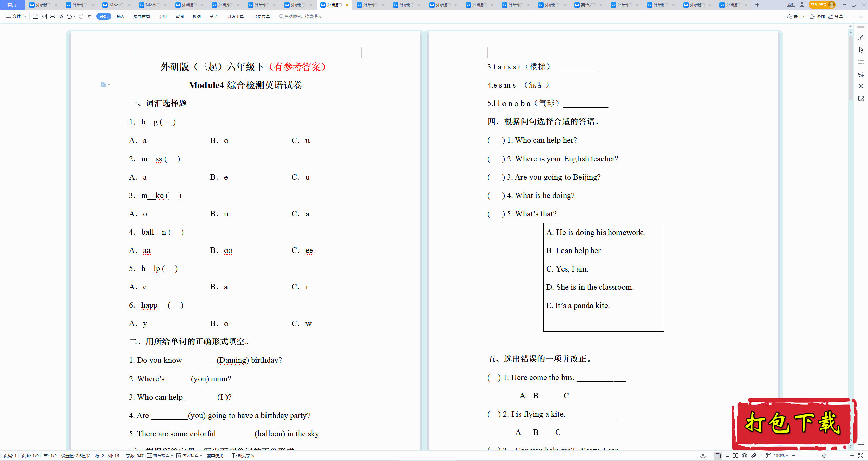
Task: Select the 视图 ribbon tab
Action: click(x=197, y=16)
